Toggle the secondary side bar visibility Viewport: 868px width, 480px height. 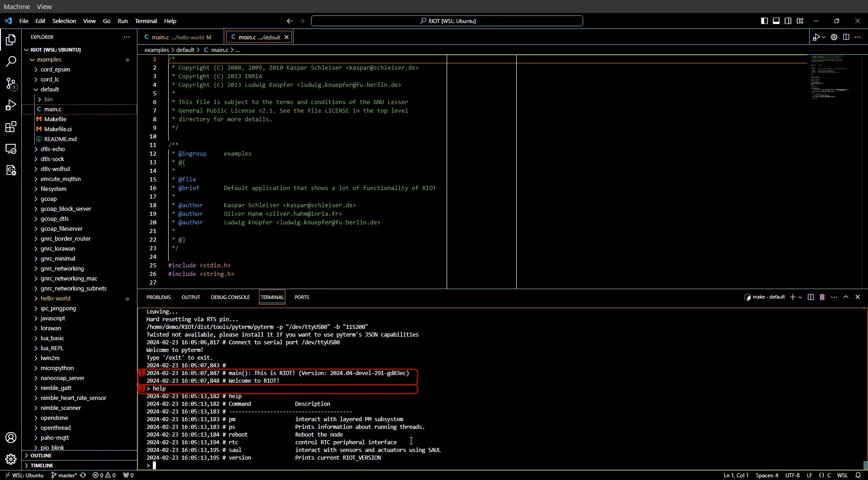tap(788, 21)
